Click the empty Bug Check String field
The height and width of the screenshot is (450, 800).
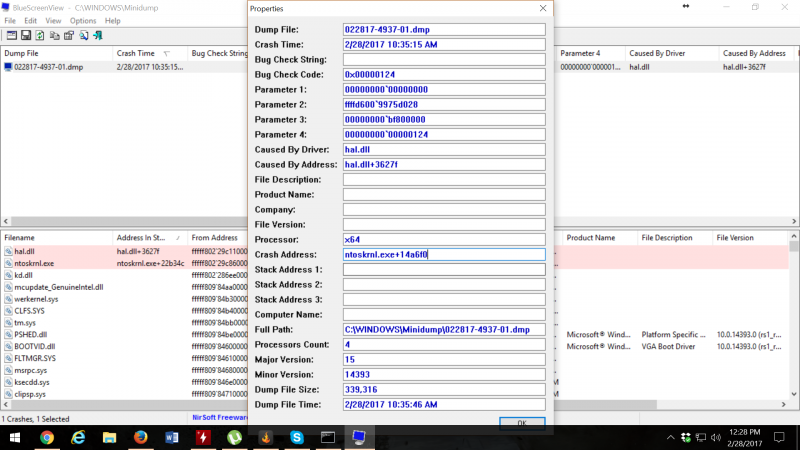[444, 60]
